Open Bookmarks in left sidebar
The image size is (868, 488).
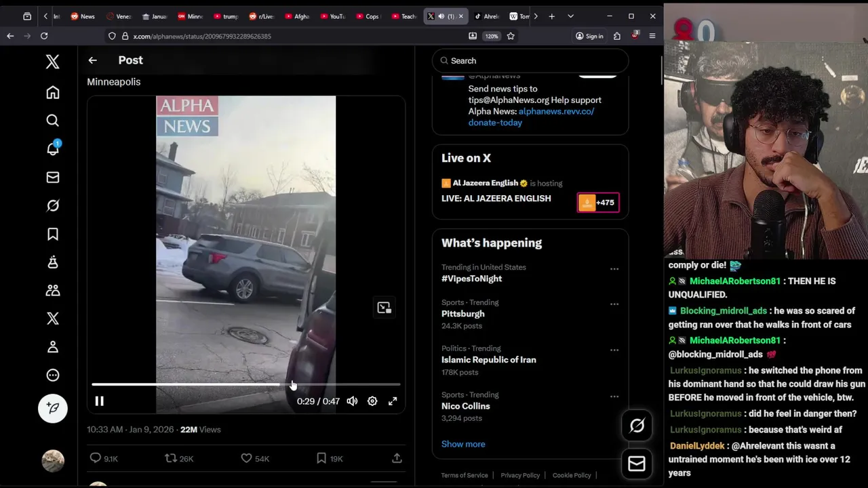click(x=52, y=234)
